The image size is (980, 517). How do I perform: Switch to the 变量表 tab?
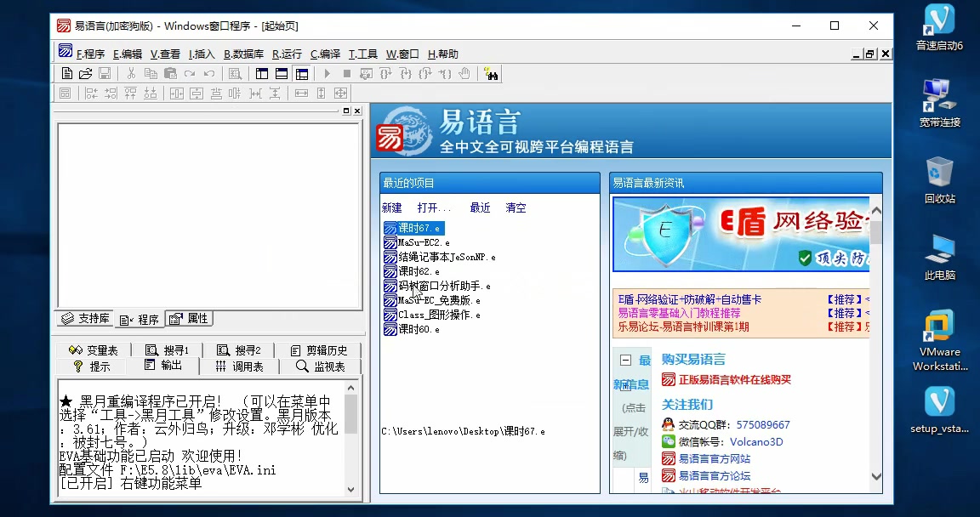94,350
